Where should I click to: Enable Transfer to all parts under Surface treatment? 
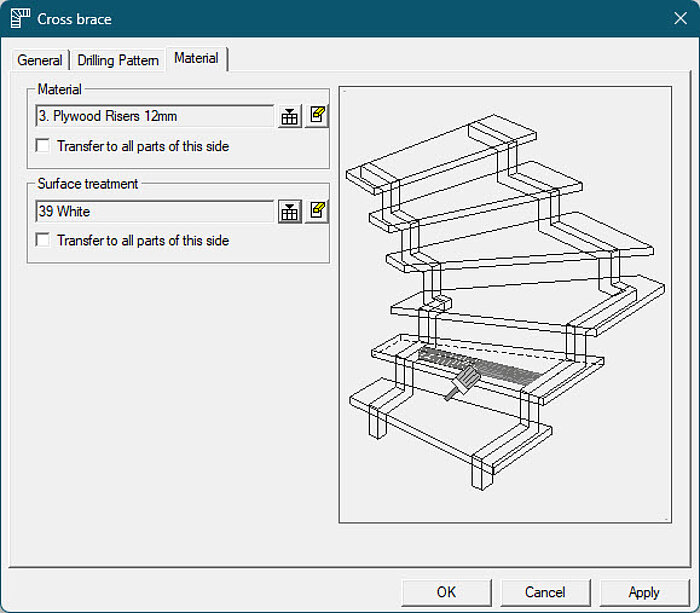[42, 240]
